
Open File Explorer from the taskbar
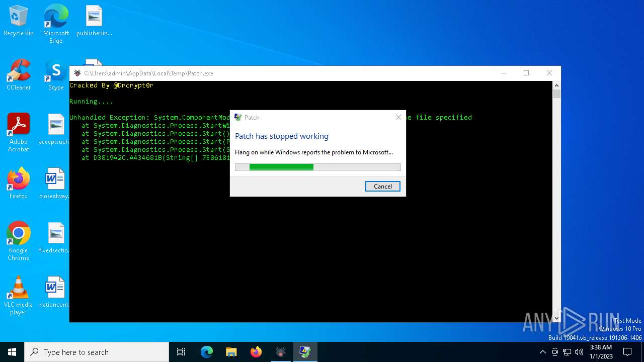pyautogui.click(x=231, y=352)
